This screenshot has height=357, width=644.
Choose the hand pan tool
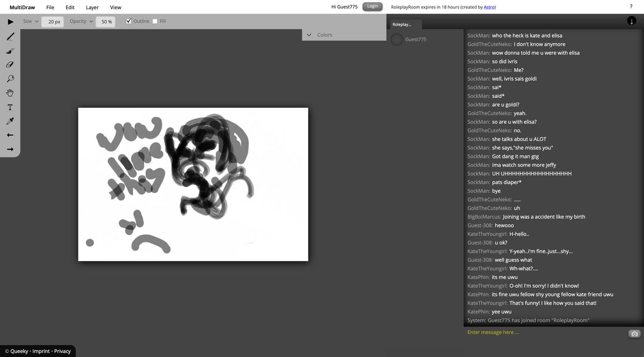[x=9, y=92]
